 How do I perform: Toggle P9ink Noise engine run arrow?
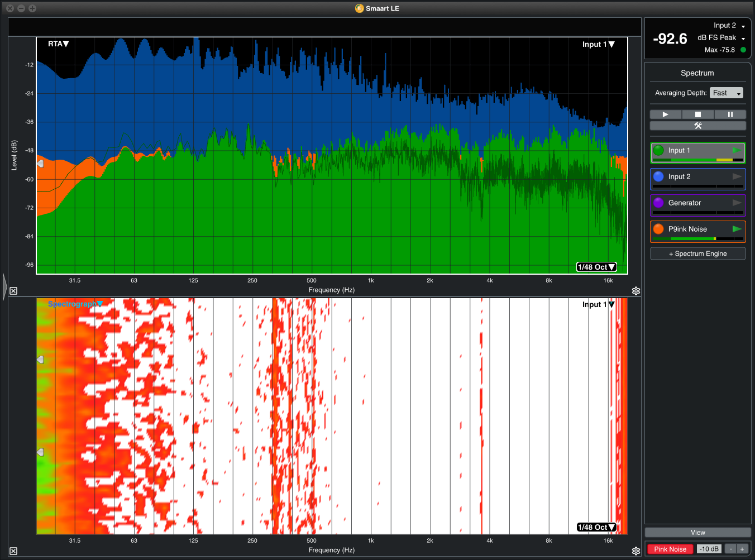pyautogui.click(x=737, y=229)
